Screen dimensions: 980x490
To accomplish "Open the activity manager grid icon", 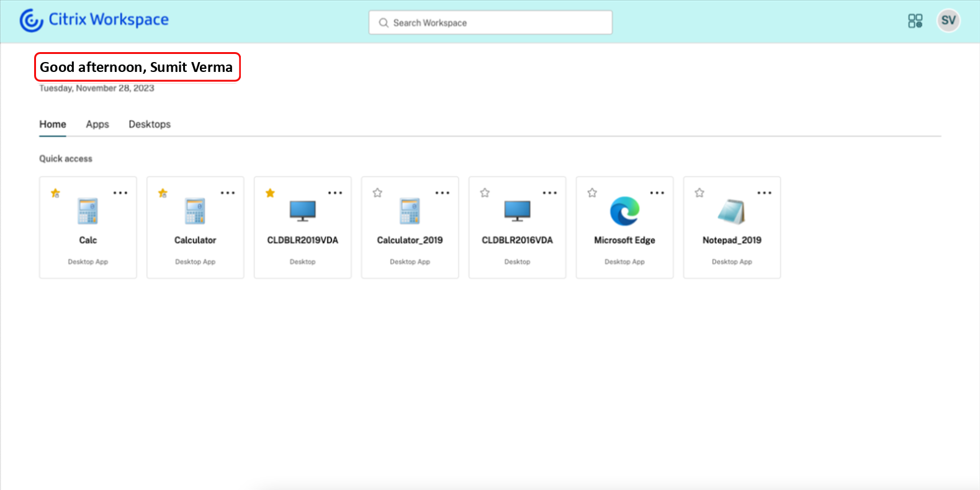I will [x=915, y=21].
